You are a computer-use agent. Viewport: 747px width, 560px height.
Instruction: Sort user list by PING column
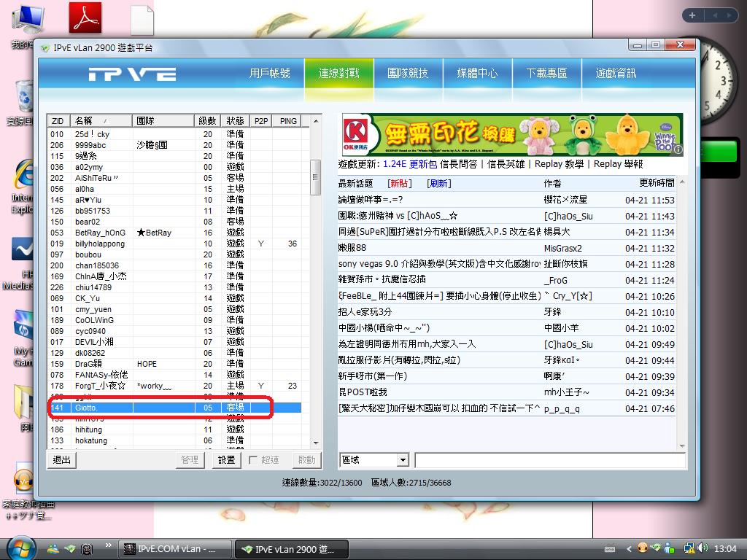tap(288, 120)
